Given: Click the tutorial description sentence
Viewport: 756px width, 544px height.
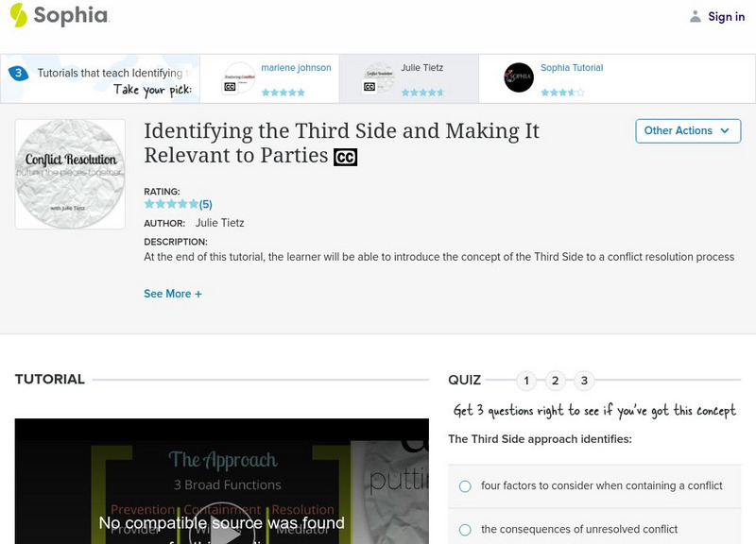Looking at the screenshot, I should (x=438, y=257).
